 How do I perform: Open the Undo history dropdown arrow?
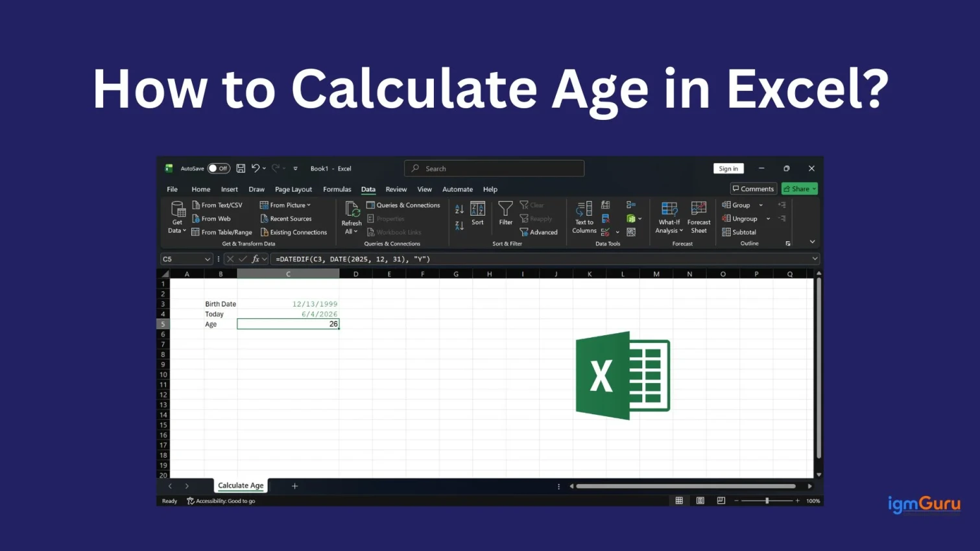(x=264, y=169)
